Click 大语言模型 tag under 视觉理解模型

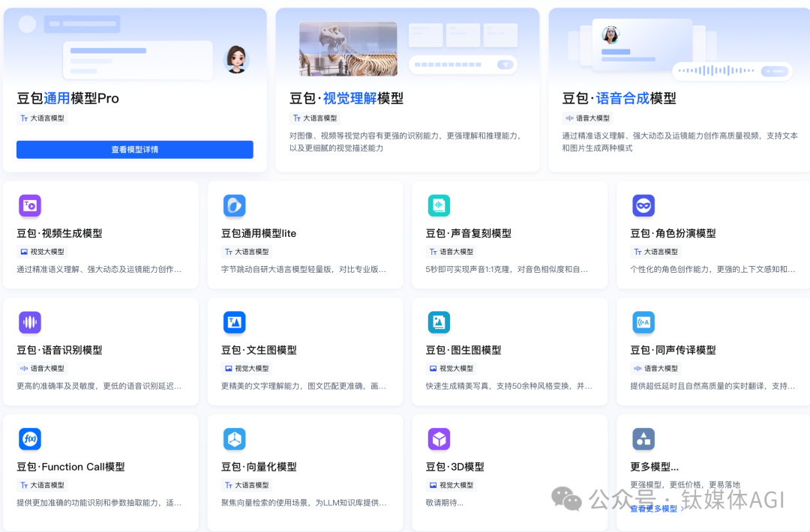(315, 118)
